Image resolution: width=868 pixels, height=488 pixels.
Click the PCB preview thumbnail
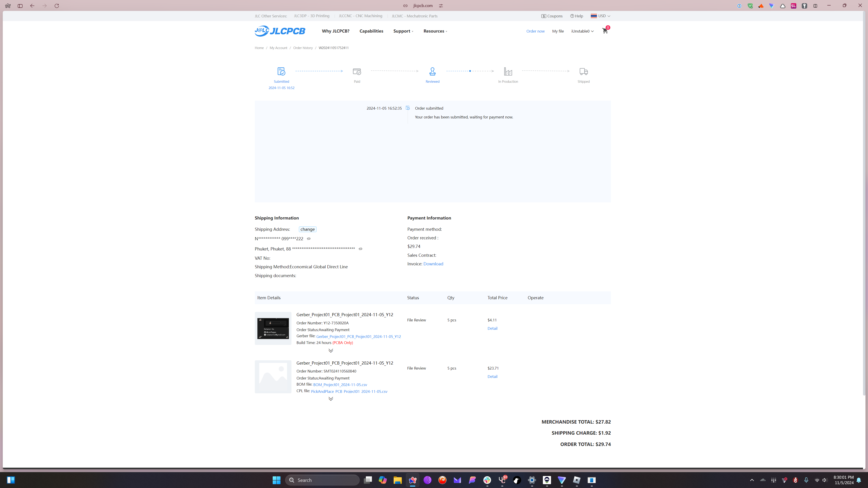tap(273, 328)
